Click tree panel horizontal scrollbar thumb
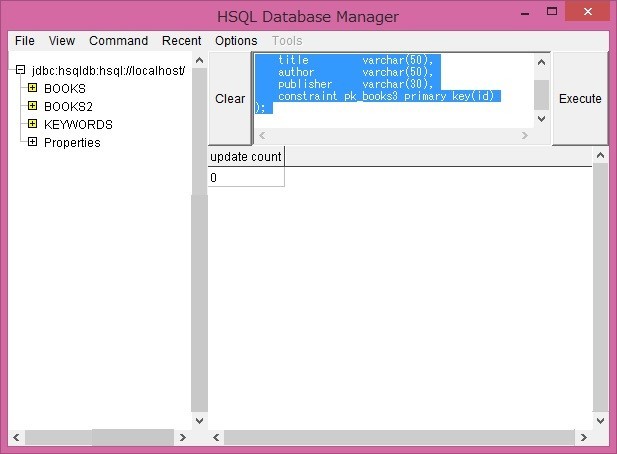 pos(133,437)
